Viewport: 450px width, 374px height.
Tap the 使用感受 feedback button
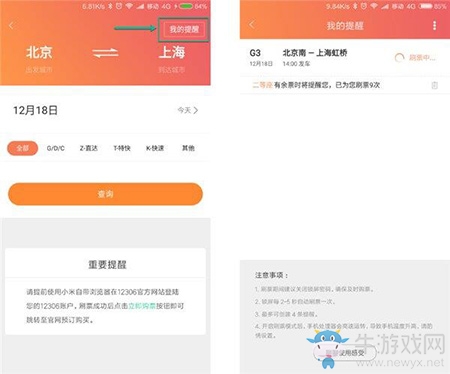pyautogui.click(x=345, y=353)
